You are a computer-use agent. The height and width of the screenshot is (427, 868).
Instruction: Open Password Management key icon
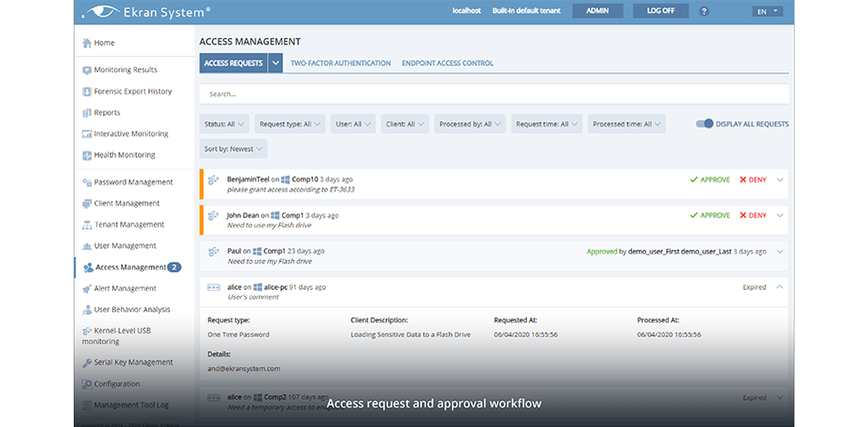tap(86, 182)
